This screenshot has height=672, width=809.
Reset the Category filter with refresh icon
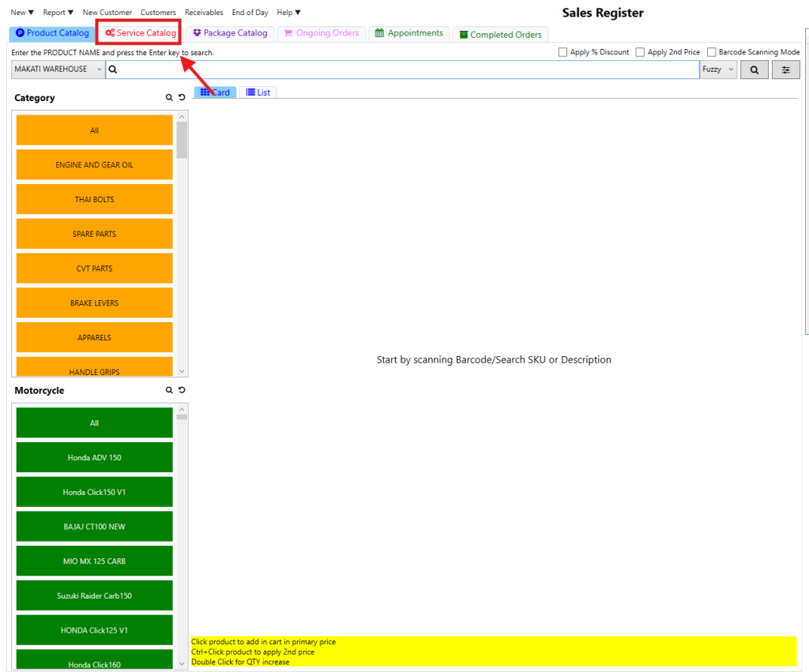[182, 98]
